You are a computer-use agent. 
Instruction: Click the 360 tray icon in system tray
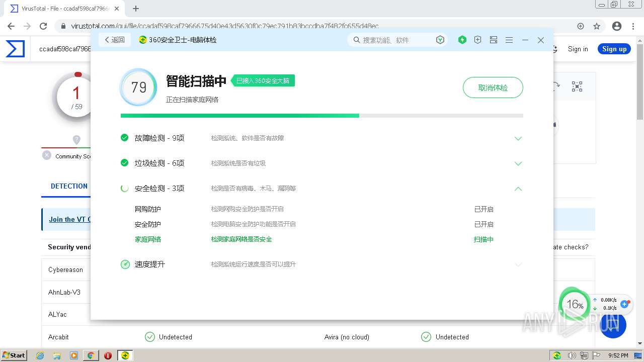tap(557, 355)
